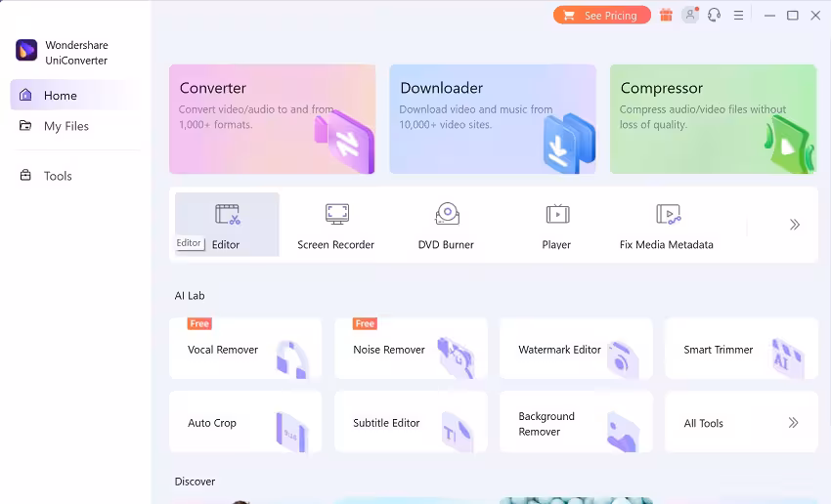Click the Tools toolbox icon in sidebar
This screenshot has height=504, width=831.
[25, 175]
